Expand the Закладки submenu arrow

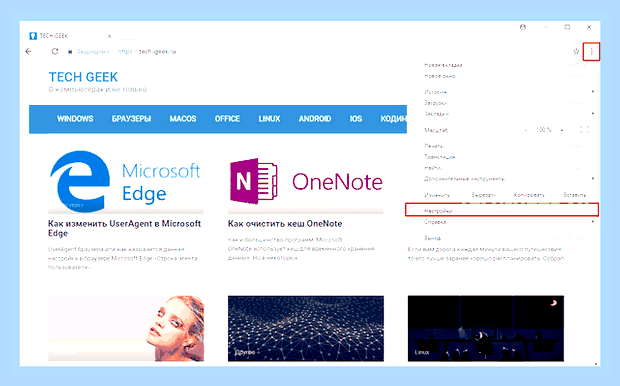593,114
